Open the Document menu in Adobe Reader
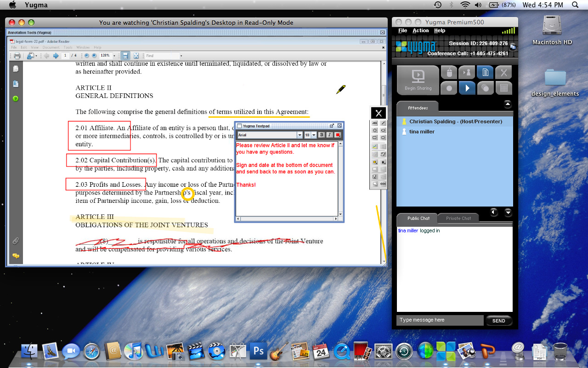The image size is (588, 368). coord(51,47)
